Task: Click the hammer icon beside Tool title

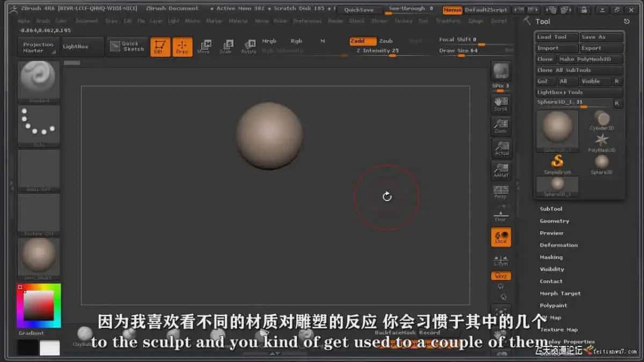Action: [527, 21]
